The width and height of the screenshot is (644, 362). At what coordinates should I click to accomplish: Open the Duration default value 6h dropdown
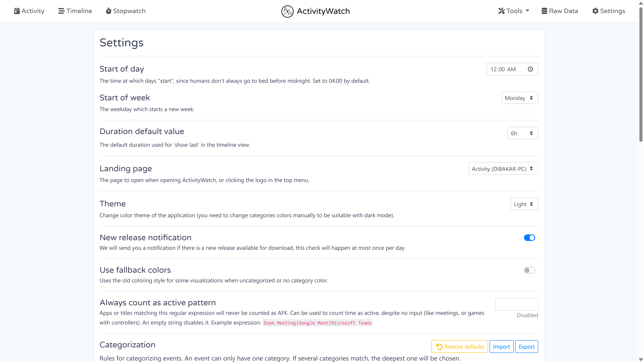[523, 133]
